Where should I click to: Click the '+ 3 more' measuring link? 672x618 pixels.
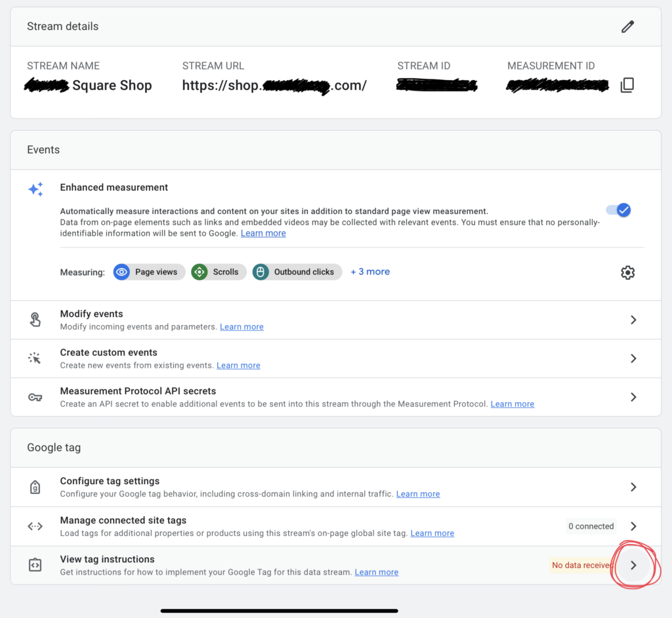(x=370, y=272)
